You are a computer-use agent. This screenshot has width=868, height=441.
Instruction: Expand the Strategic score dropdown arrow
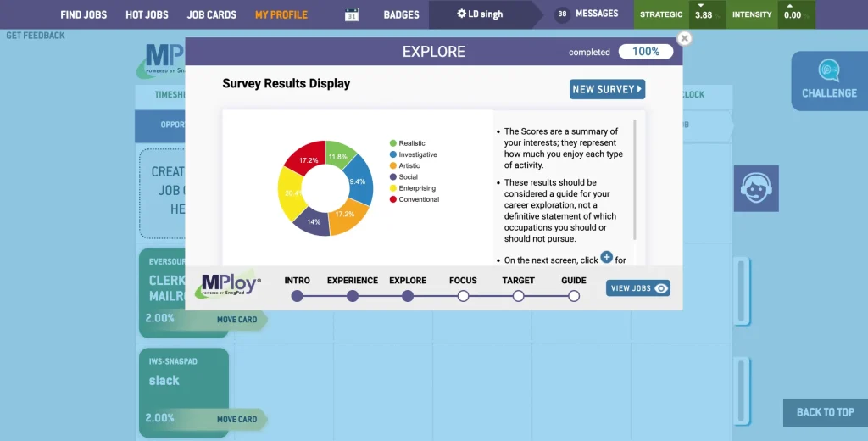[703, 6]
